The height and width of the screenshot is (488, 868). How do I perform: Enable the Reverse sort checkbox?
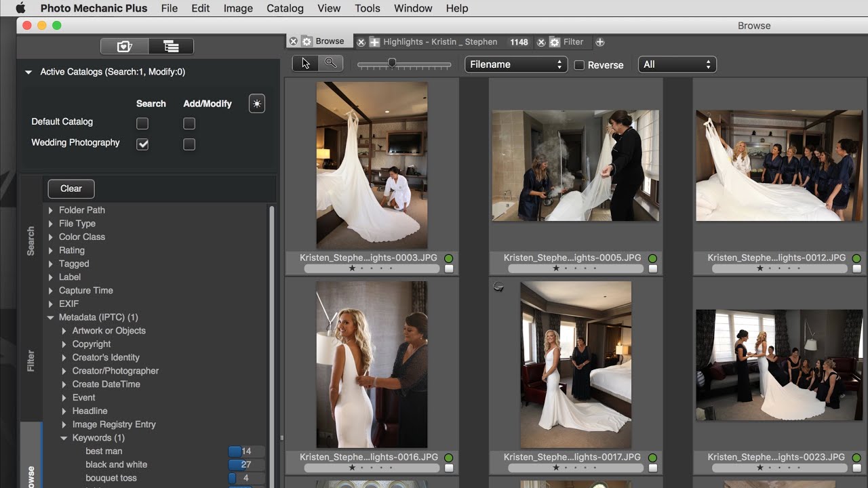[580, 65]
